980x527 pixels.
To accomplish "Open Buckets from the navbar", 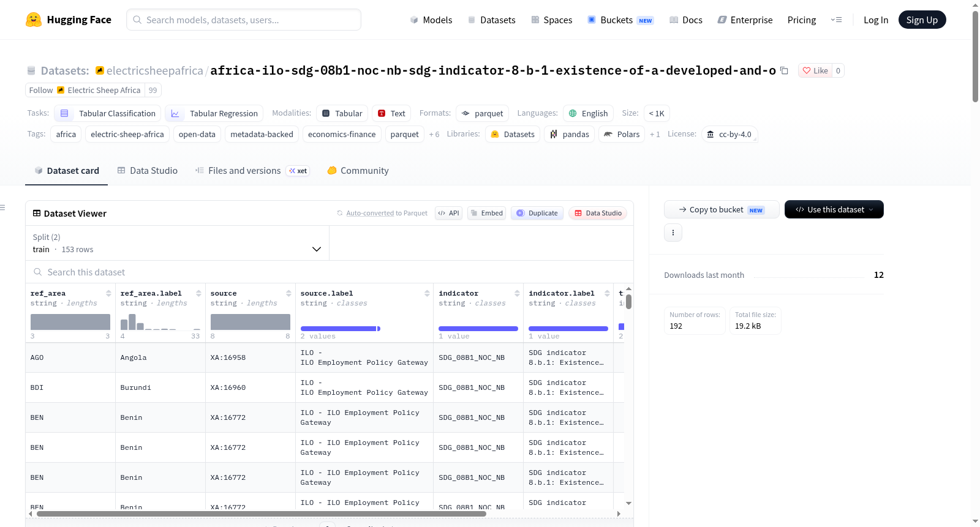I will click(x=620, y=20).
